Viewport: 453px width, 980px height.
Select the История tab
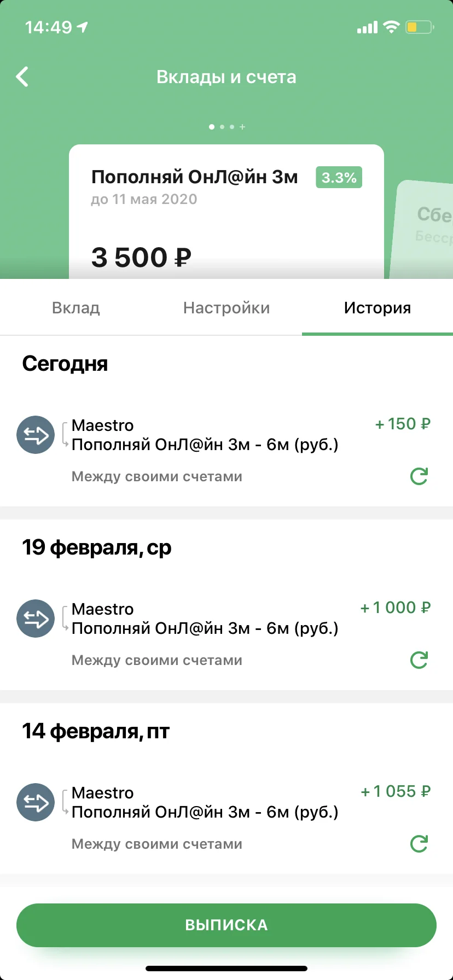tap(377, 308)
